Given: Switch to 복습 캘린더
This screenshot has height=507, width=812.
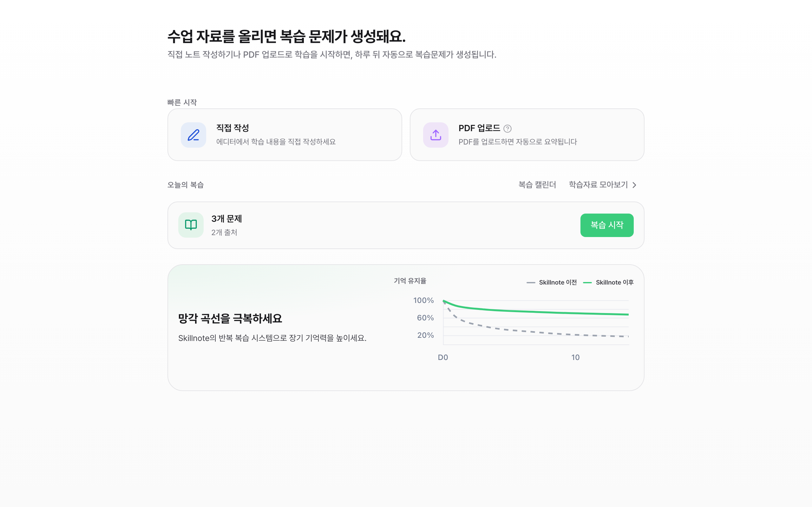Looking at the screenshot, I should pos(537,184).
